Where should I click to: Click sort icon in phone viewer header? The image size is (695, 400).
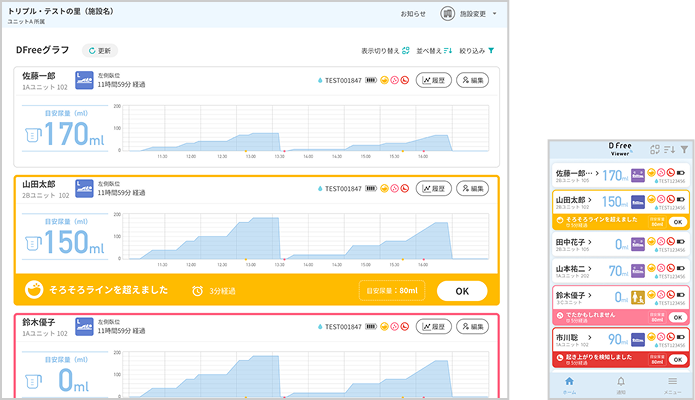(x=670, y=149)
